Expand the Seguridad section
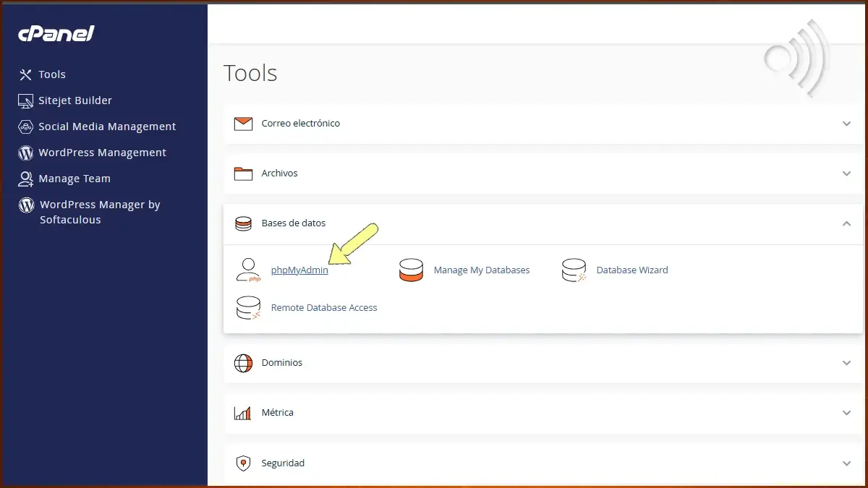The height and width of the screenshot is (488, 868). [846, 463]
